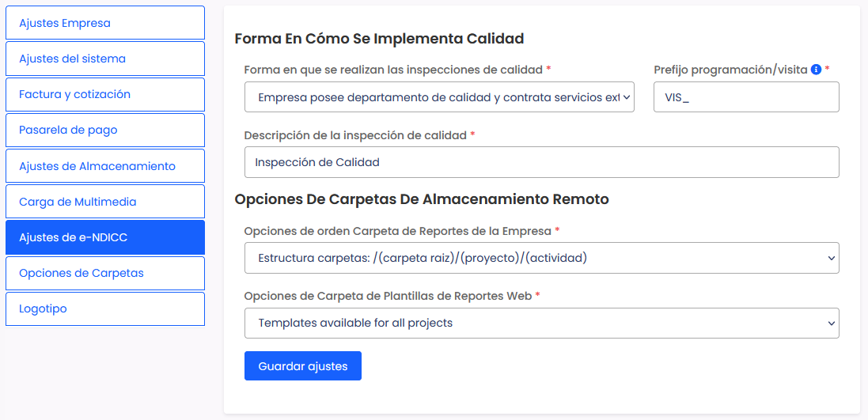Open Opciones de Carpetas section
The height and width of the screenshot is (420, 868).
[x=105, y=273]
